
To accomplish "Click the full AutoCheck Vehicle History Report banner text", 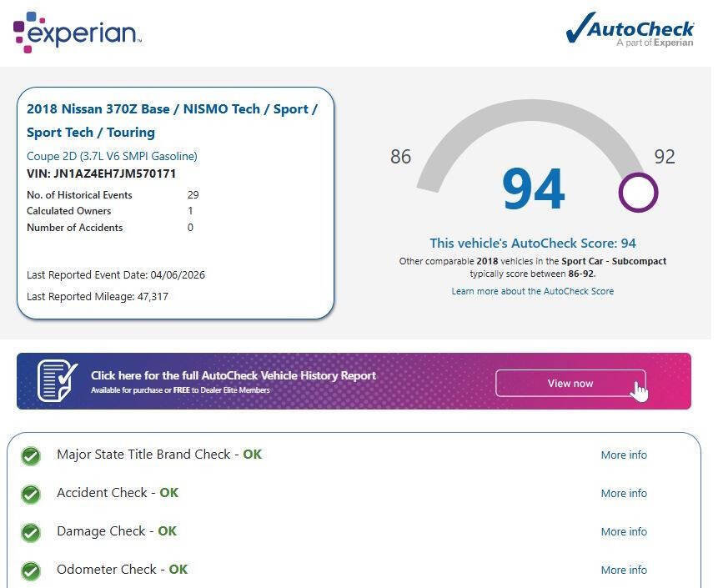I will coord(233,376).
